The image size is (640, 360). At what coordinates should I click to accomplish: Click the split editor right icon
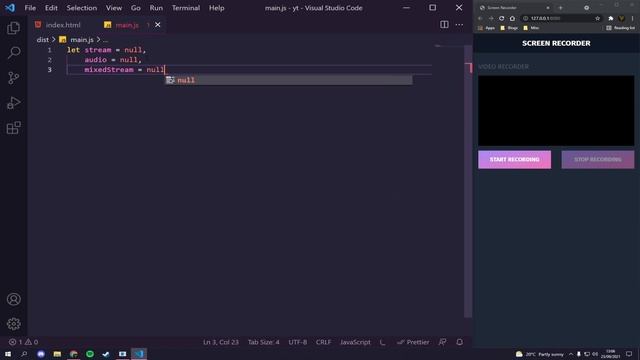point(444,25)
